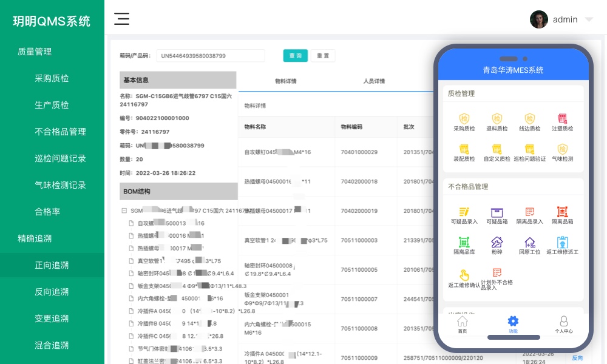Image resolution: width=607 pixels, height=364 pixels.
Task: Tap the 气味检测 shield icon
Action: pos(562,149)
